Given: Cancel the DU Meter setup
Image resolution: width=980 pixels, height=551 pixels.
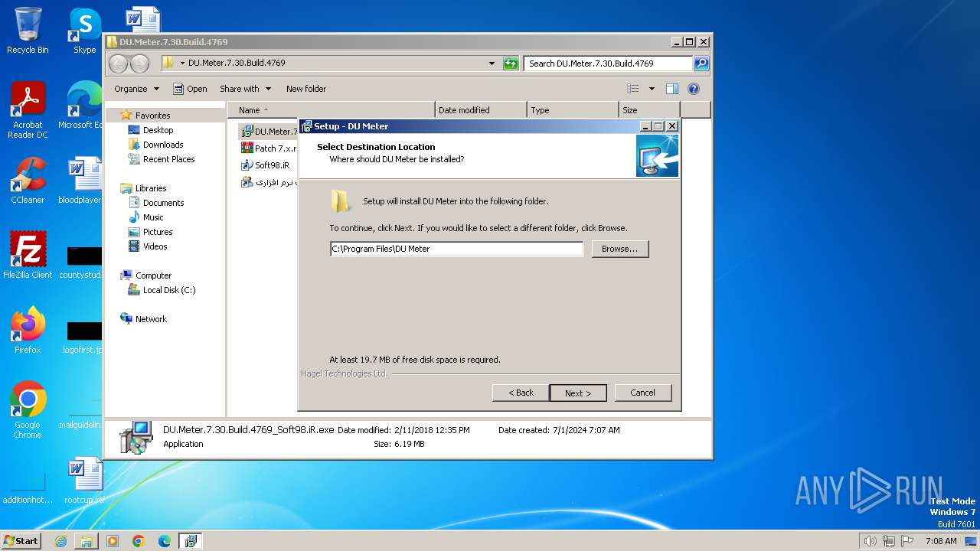Looking at the screenshot, I should 642,393.
